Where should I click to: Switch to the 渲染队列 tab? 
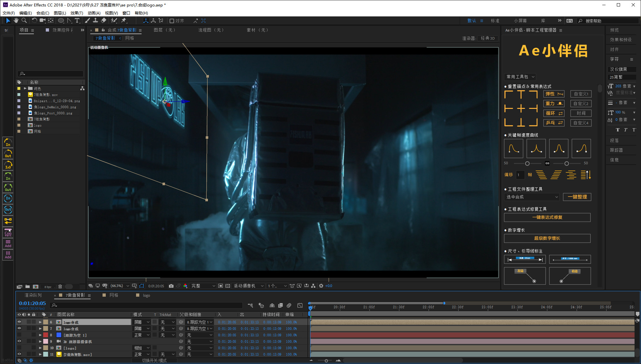click(x=33, y=295)
